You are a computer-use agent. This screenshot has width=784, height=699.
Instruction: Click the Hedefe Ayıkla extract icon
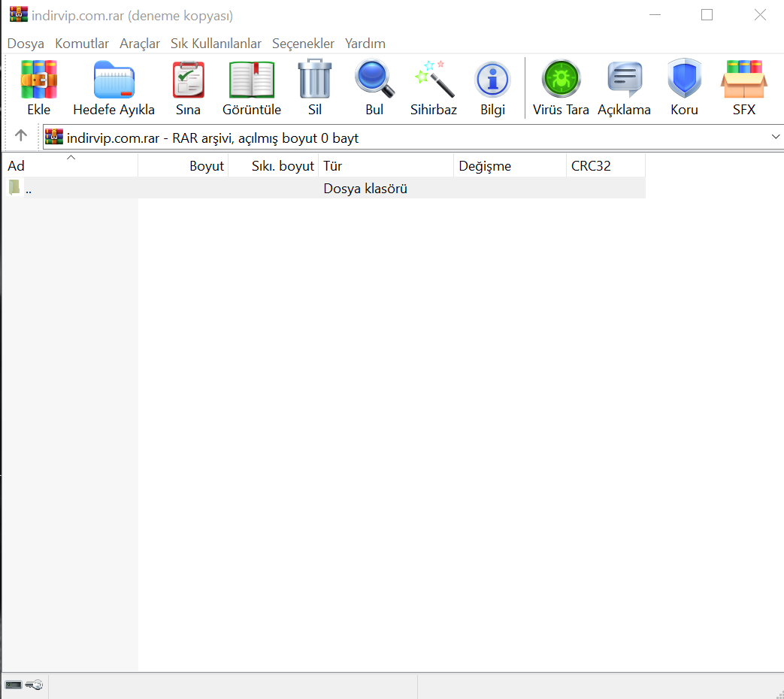(x=114, y=80)
